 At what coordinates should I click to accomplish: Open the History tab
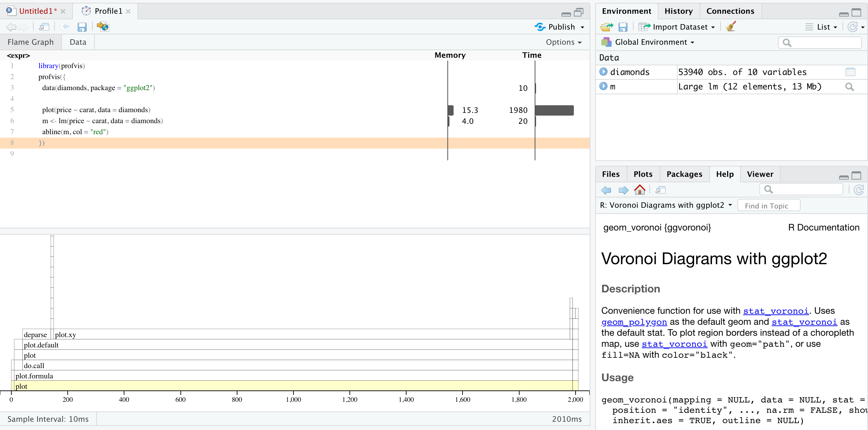pos(679,11)
